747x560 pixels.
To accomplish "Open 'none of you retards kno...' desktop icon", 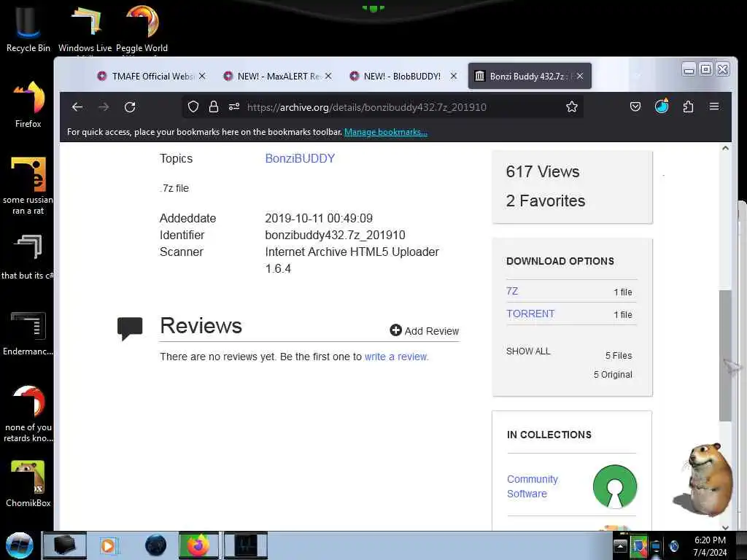I will pyautogui.click(x=28, y=413).
